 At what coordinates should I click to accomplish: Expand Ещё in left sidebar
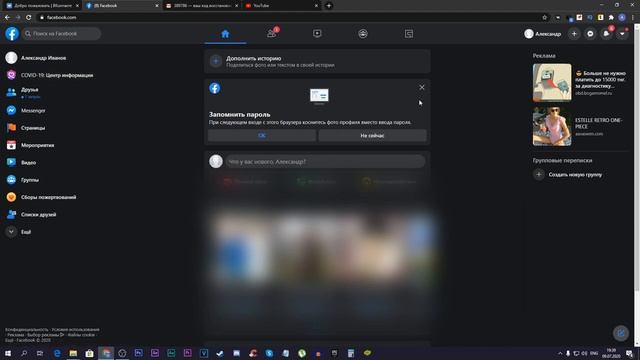click(x=26, y=232)
